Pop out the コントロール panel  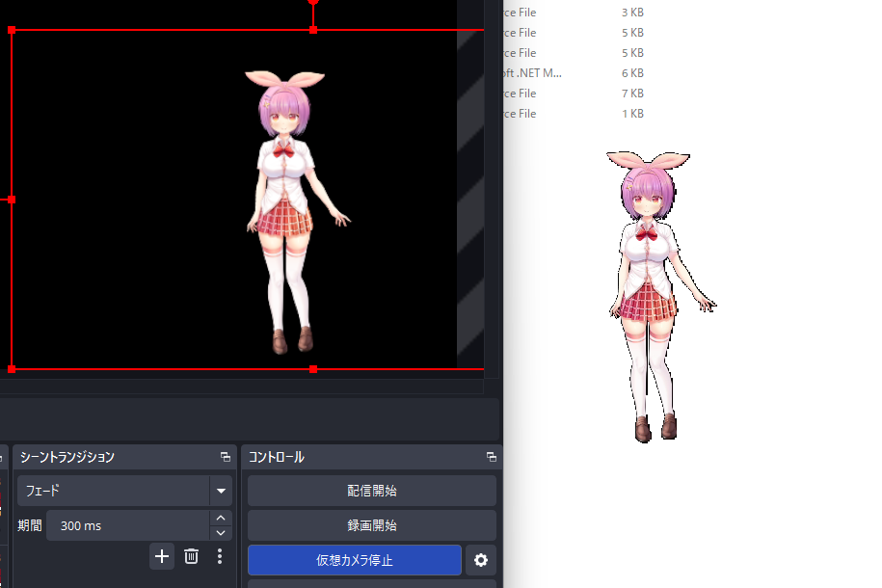coord(490,456)
